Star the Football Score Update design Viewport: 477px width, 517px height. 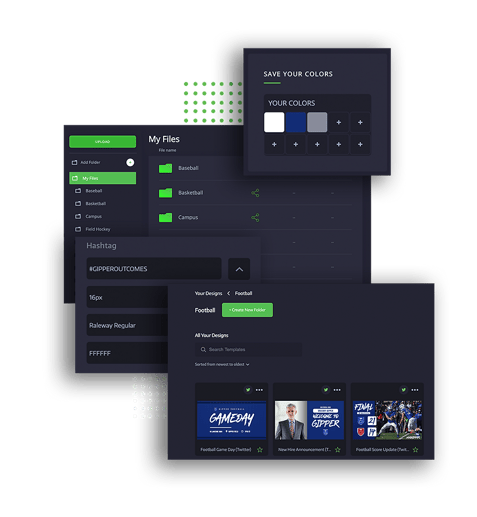click(x=415, y=450)
